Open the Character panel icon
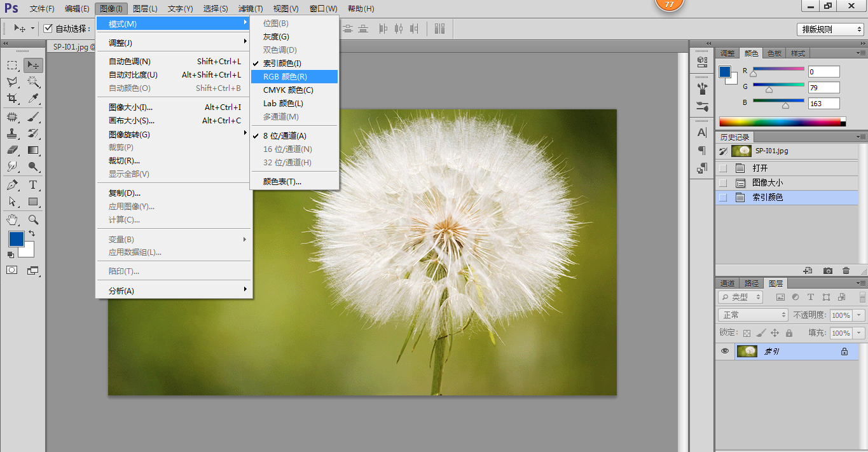 [x=702, y=133]
